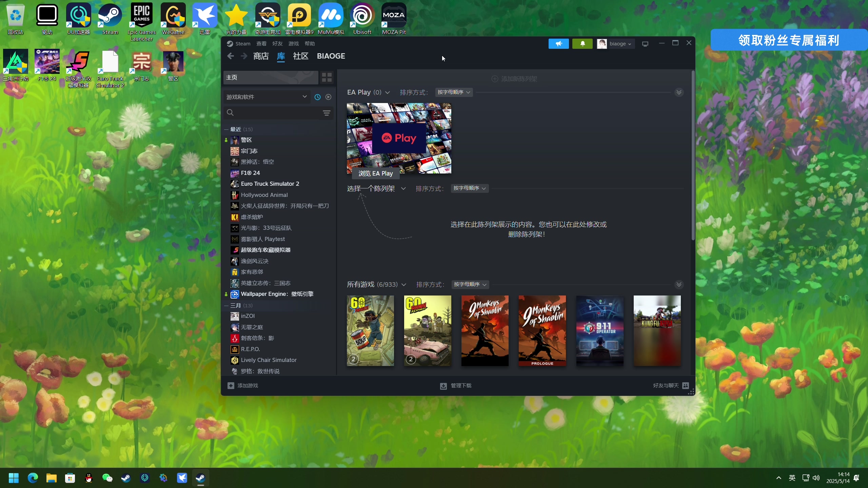Open 9 Monkeys of Shaolin Prologue cover
The height and width of the screenshot is (488, 868).
542,331
